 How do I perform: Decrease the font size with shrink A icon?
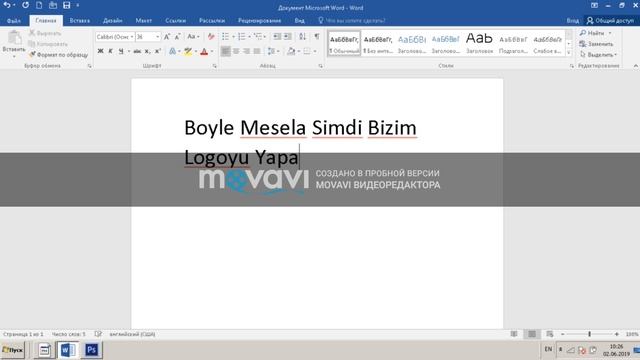(x=178, y=37)
